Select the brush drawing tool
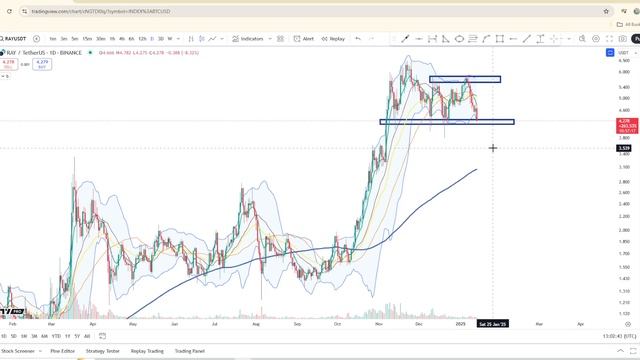This screenshot has width=640, height=360. point(405,39)
